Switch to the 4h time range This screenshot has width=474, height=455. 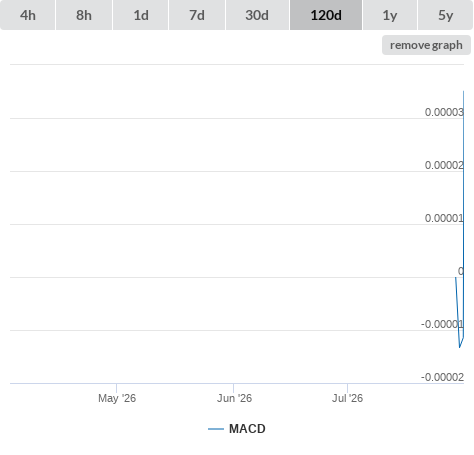pos(28,15)
